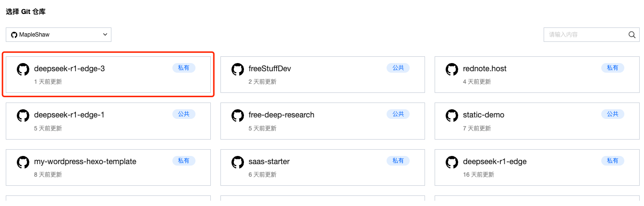The height and width of the screenshot is (206, 644).
Task: Click the dropdown chevron next to MapleShaw
Action: (105, 35)
